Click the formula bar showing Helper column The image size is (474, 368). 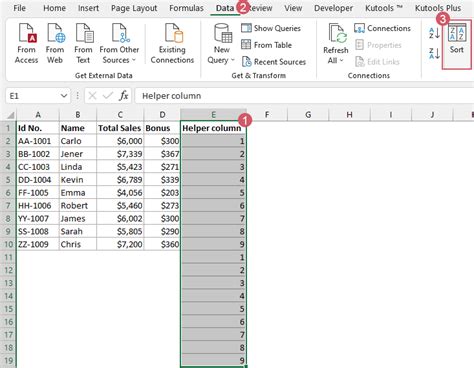[304, 96]
